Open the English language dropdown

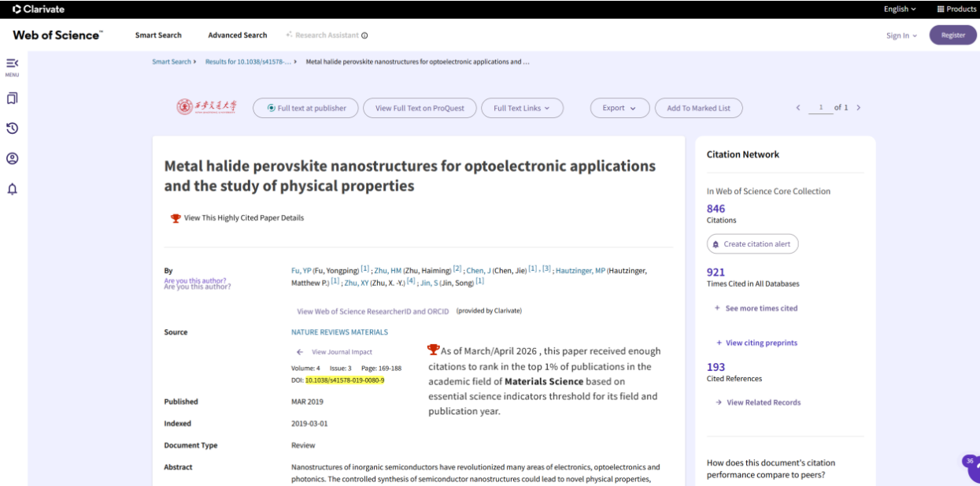tap(900, 9)
